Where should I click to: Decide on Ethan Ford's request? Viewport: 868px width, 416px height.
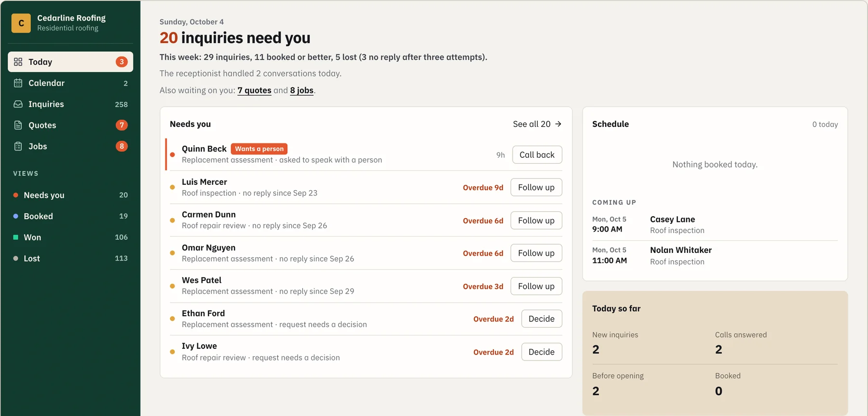point(542,319)
